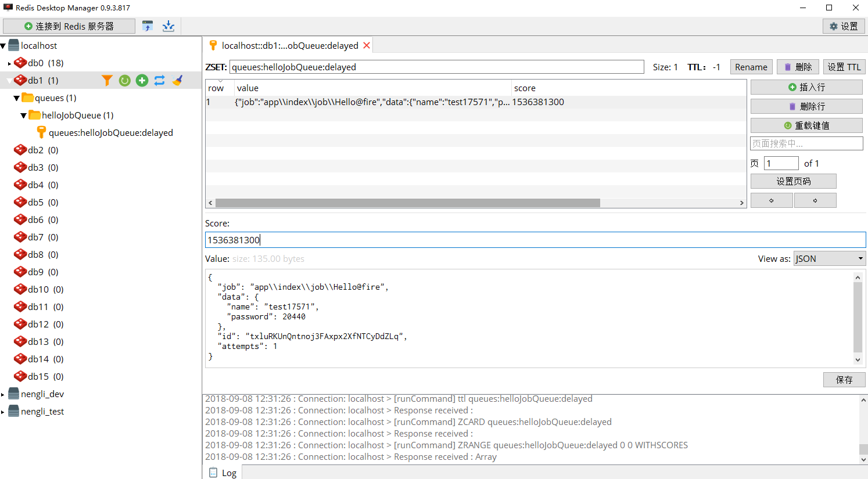
Task: Click the ZSET key name field
Action: tap(436, 67)
